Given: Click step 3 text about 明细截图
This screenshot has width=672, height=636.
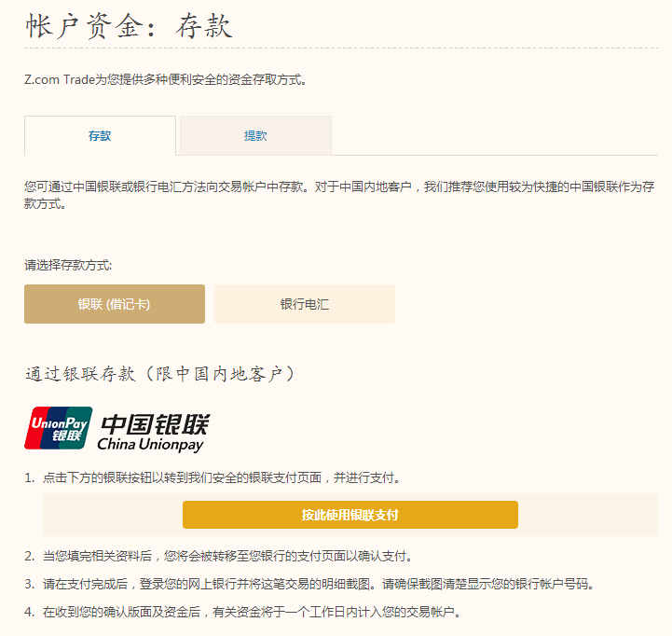Looking at the screenshot, I should click(318, 585).
